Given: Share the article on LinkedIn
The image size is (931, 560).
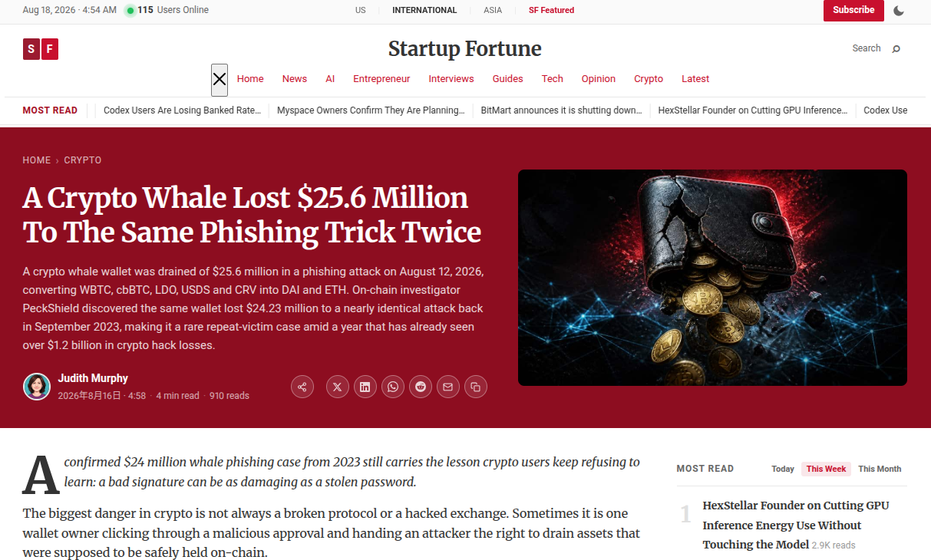Looking at the screenshot, I should coord(365,387).
